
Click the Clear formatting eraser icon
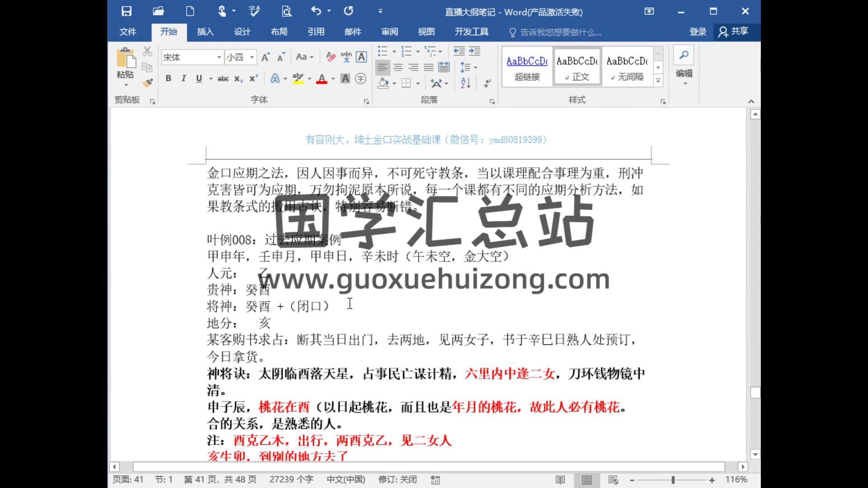coord(330,57)
